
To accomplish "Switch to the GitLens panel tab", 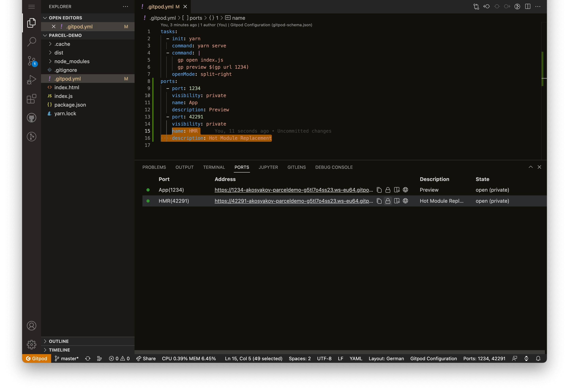I will click(297, 167).
